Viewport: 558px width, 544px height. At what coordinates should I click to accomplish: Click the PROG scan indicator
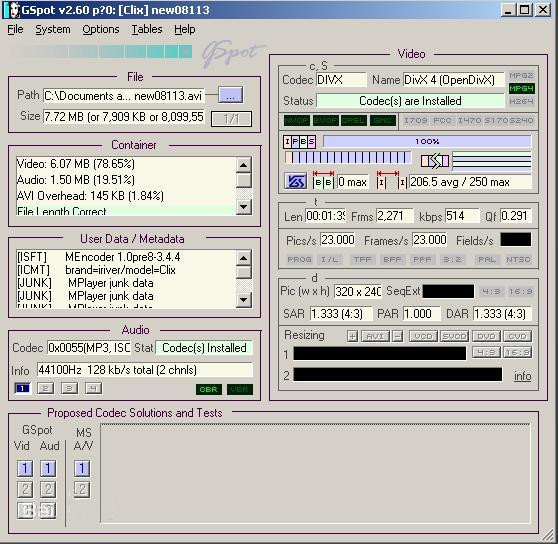click(299, 259)
